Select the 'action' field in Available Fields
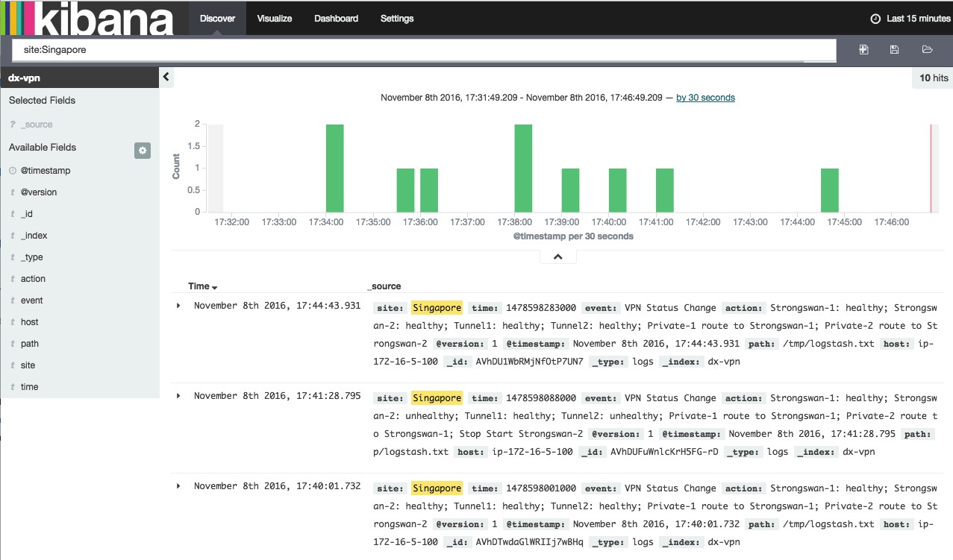The image size is (953, 560). click(x=33, y=279)
